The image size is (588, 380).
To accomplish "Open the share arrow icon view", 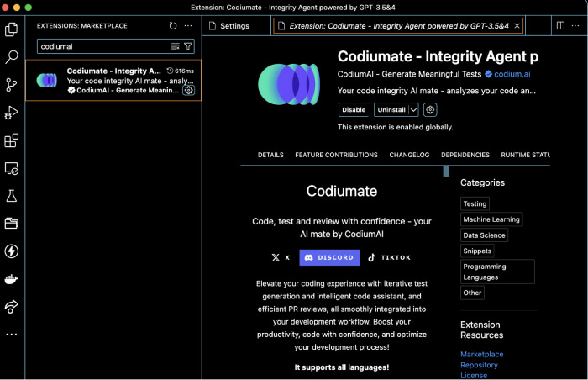I will click(x=12, y=306).
